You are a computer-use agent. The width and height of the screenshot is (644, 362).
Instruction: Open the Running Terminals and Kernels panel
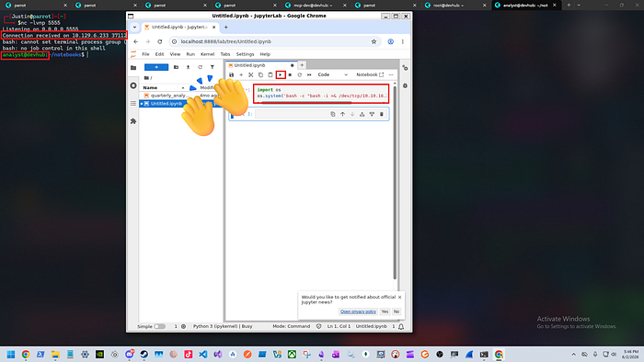coord(133,85)
